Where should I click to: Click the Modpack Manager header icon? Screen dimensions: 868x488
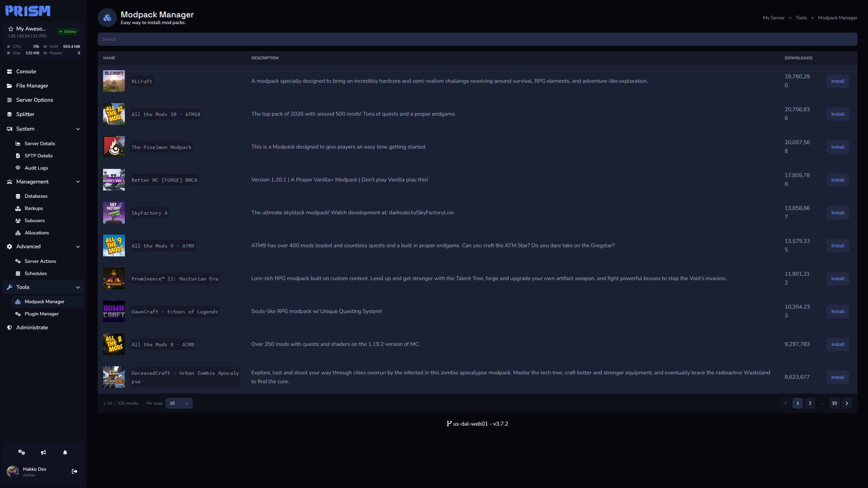(x=107, y=18)
